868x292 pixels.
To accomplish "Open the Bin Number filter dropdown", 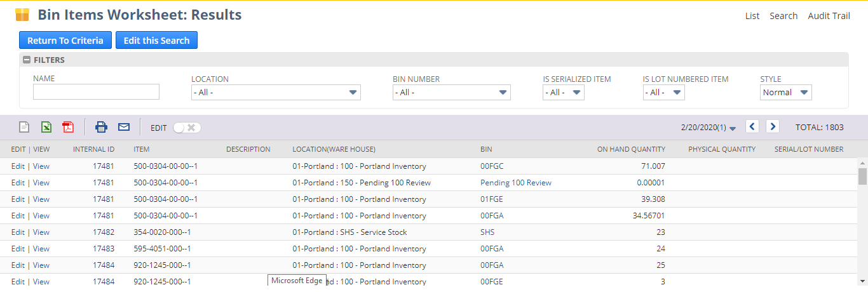I will point(451,93).
